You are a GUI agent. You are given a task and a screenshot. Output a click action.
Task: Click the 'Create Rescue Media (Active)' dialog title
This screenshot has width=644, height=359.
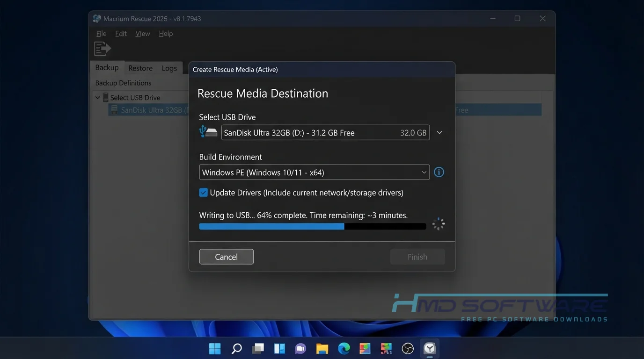point(235,69)
